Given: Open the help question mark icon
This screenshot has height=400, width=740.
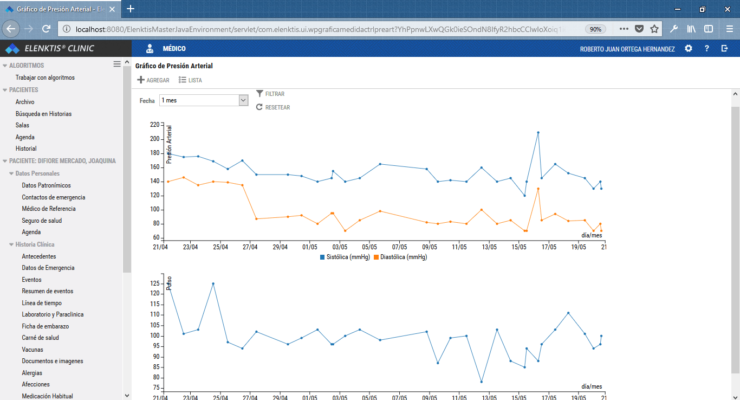Looking at the screenshot, I should [706, 48].
